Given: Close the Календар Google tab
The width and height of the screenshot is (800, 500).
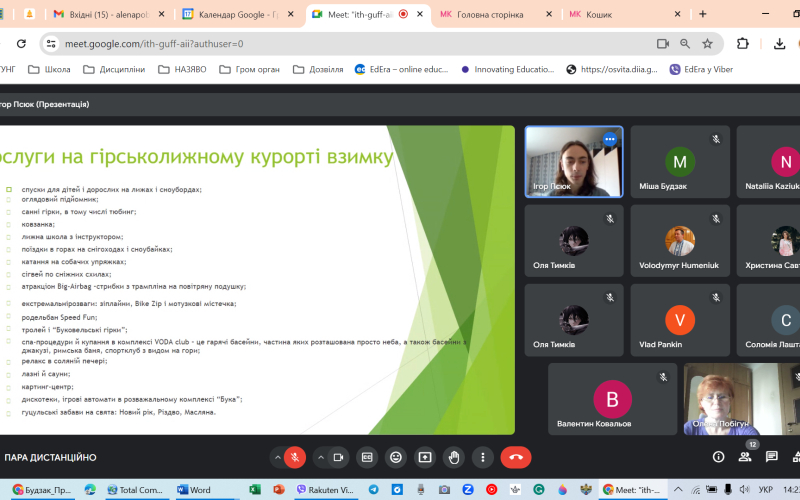Looking at the screenshot, I should (x=290, y=14).
